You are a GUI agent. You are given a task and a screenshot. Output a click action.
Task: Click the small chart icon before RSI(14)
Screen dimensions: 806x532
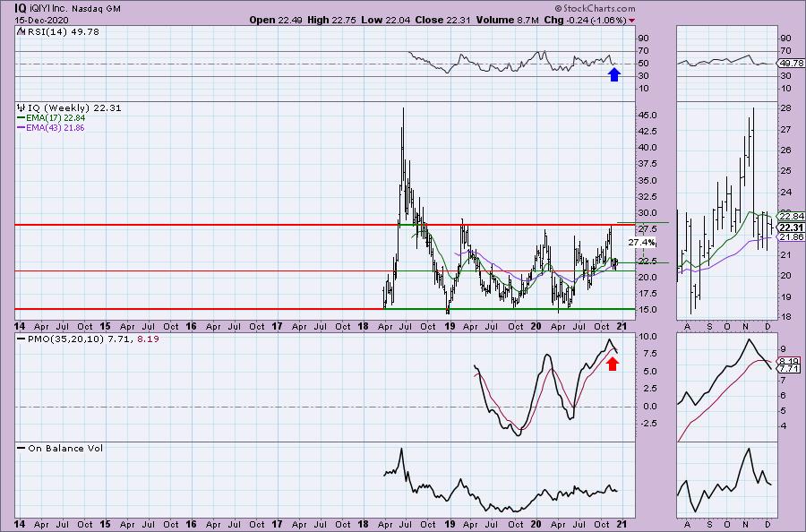tap(20, 31)
